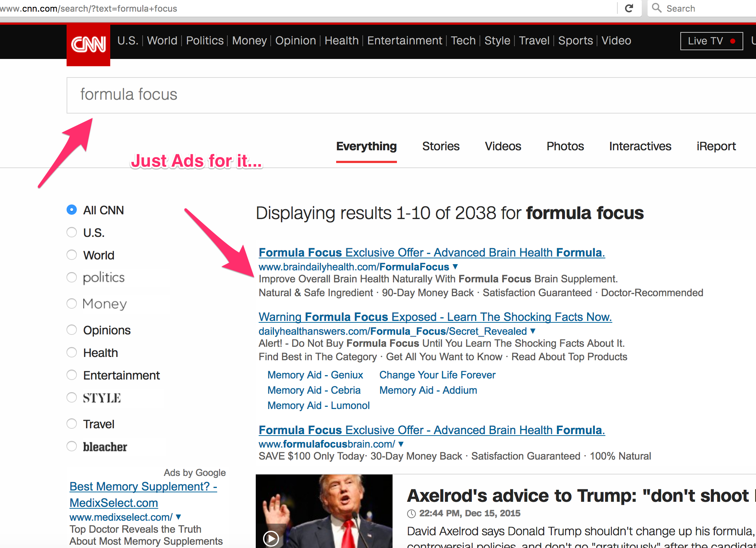This screenshot has width=756, height=548.
Task: Open Warning Formula Focus Exposed ad link
Action: pyautogui.click(x=435, y=317)
